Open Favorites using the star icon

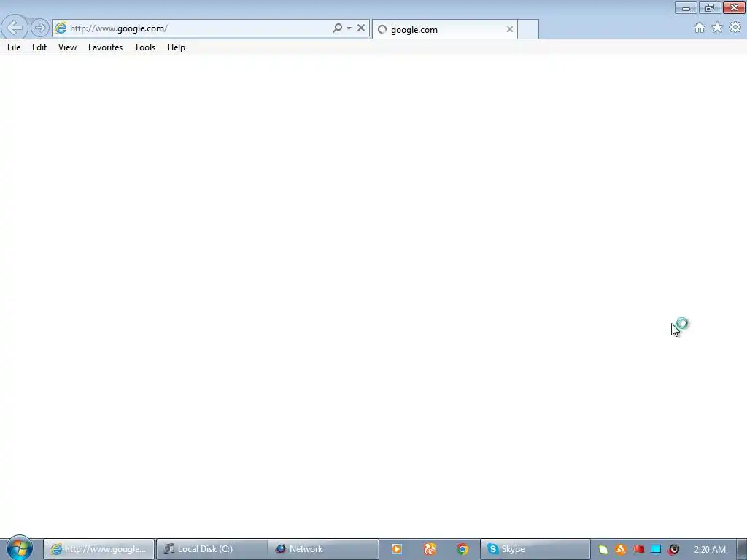(x=717, y=28)
